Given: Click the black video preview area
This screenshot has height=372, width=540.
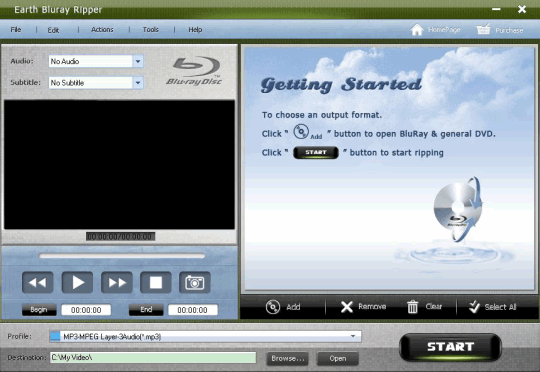Looking at the screenshot, I should (x=119, y=165).
